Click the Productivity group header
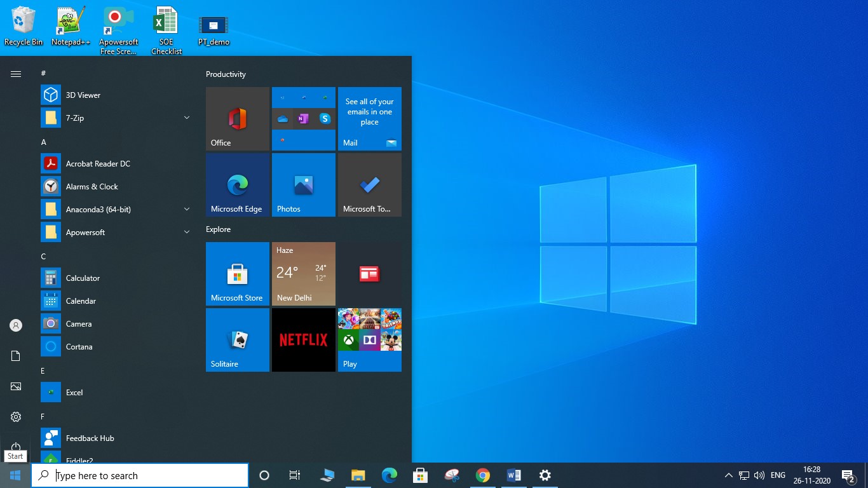868x488 pixels. [226, 74]
